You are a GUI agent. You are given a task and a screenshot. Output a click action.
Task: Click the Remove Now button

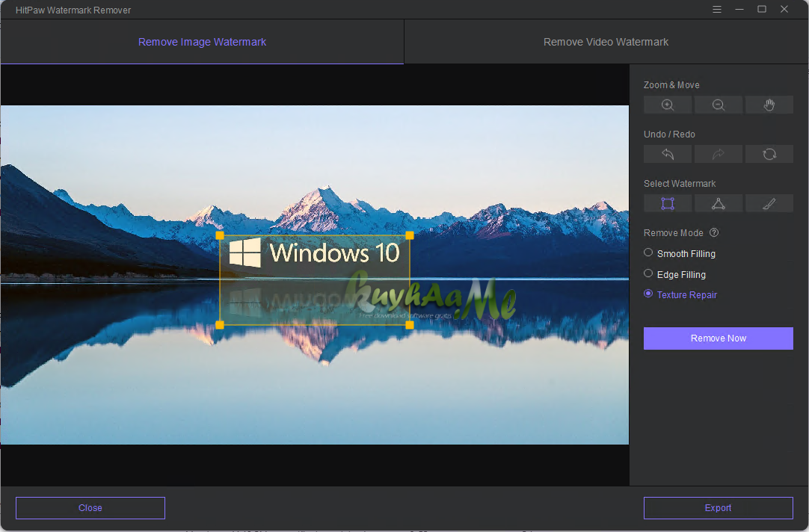pyautogui.click(x=719, y=338)
